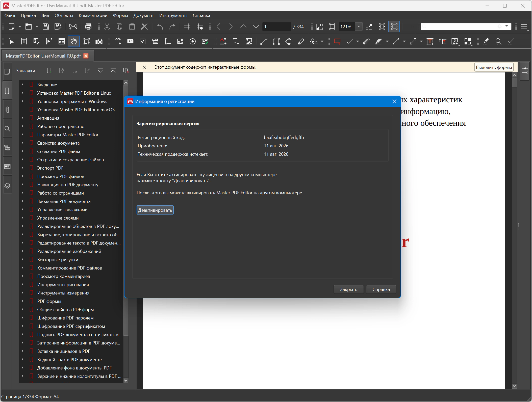Image resolution: width=532 pixels, height=402 pixels.
Task: Select the Highlight Text tool
Action: [378, 41]
